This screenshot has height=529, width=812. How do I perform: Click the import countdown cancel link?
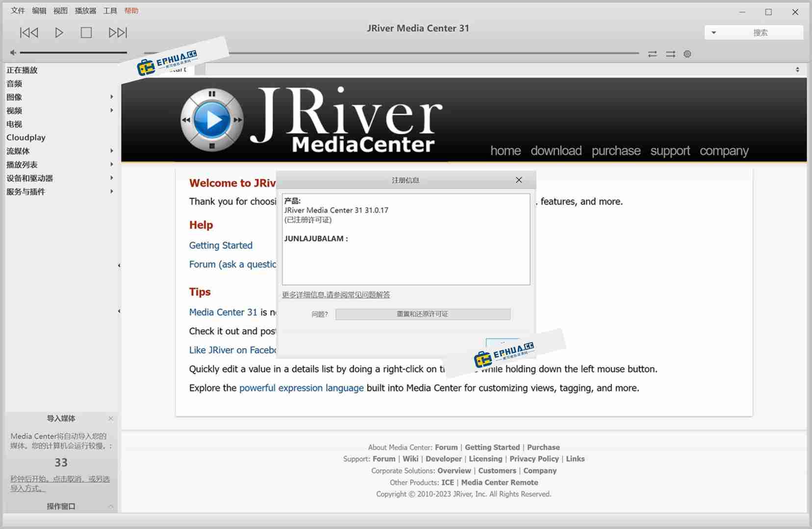tap(60, 483)
